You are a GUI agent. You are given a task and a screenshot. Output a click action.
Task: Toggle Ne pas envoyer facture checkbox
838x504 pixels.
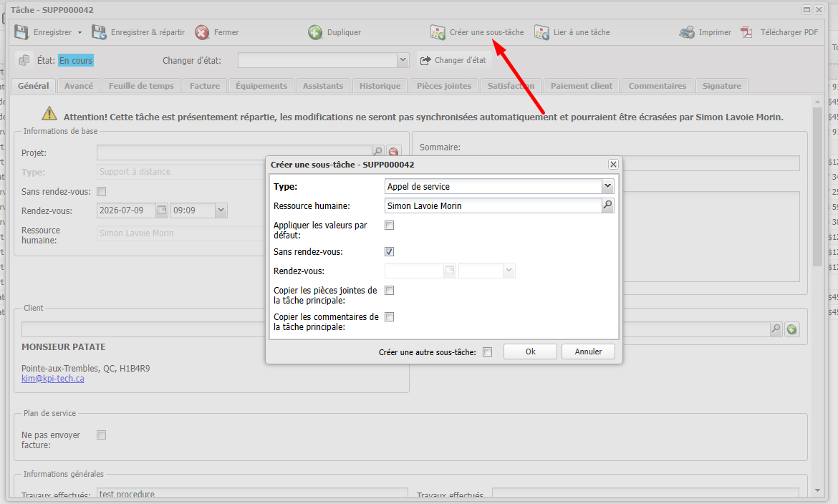pos(102,435)
